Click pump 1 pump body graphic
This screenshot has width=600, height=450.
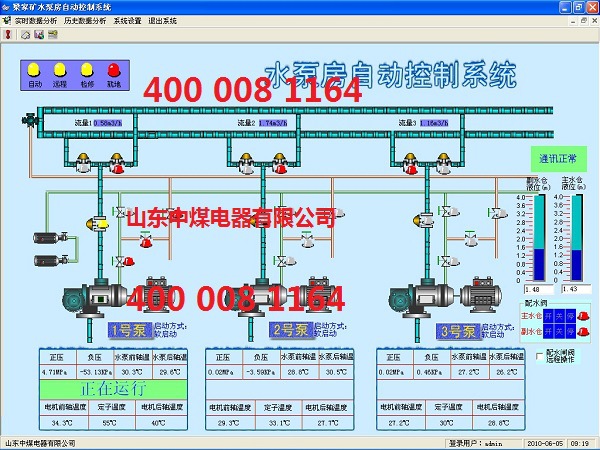coord(95,298)
